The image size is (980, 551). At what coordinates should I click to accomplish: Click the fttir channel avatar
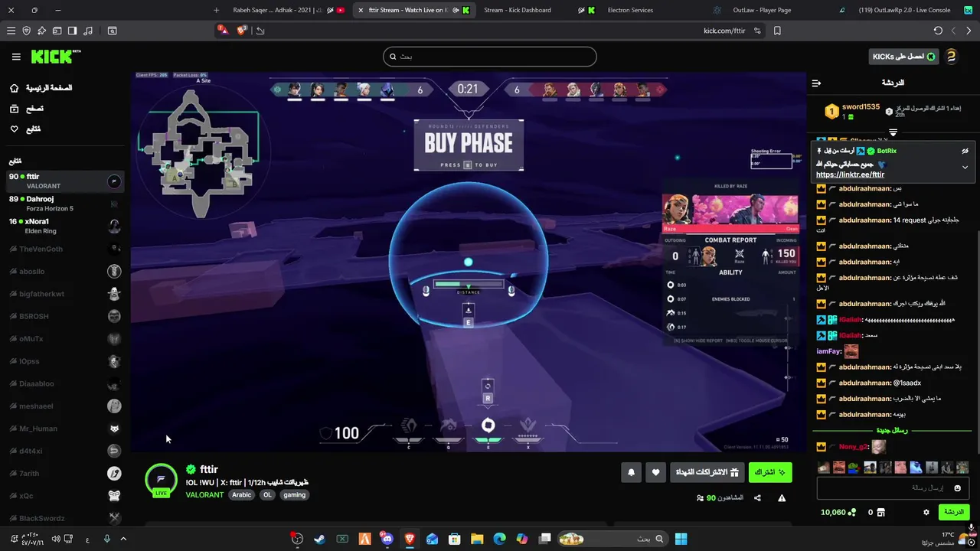tap(161, 479)
